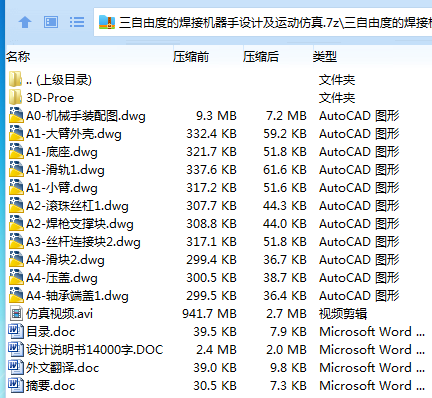Go up one directory level with up arrow
Viewport: 432px width, 398px height.
[25, 22]
